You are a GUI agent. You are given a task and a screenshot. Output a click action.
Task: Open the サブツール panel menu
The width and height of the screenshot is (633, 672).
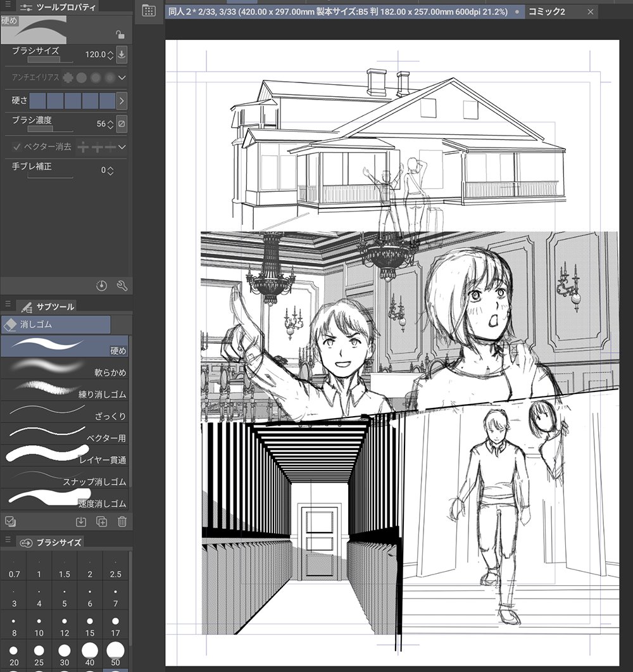(7, 306)
